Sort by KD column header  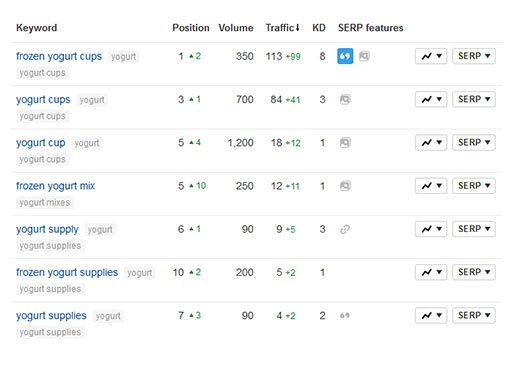pyautogui.click(x=319, y=28)
